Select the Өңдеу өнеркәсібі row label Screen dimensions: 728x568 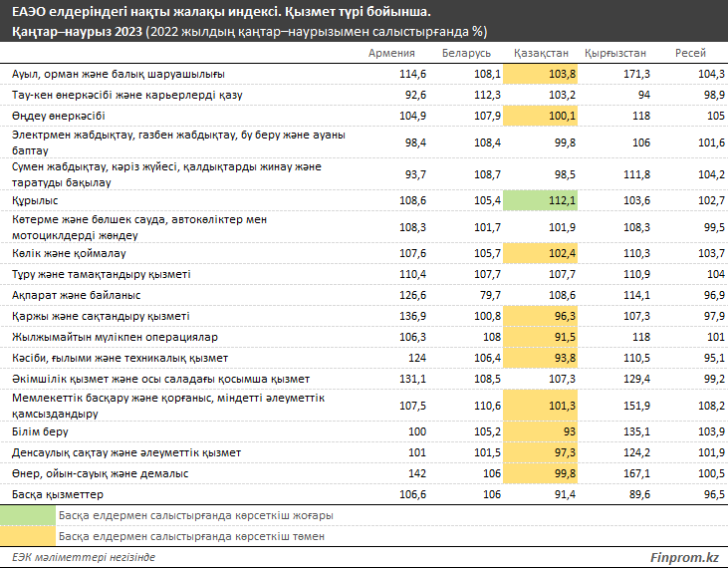point(58,116)
